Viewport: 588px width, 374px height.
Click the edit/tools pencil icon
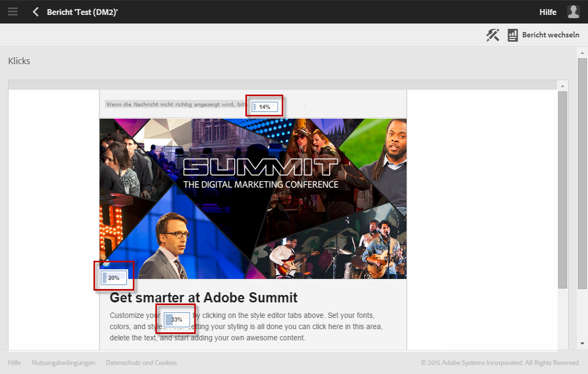(493, 35)
